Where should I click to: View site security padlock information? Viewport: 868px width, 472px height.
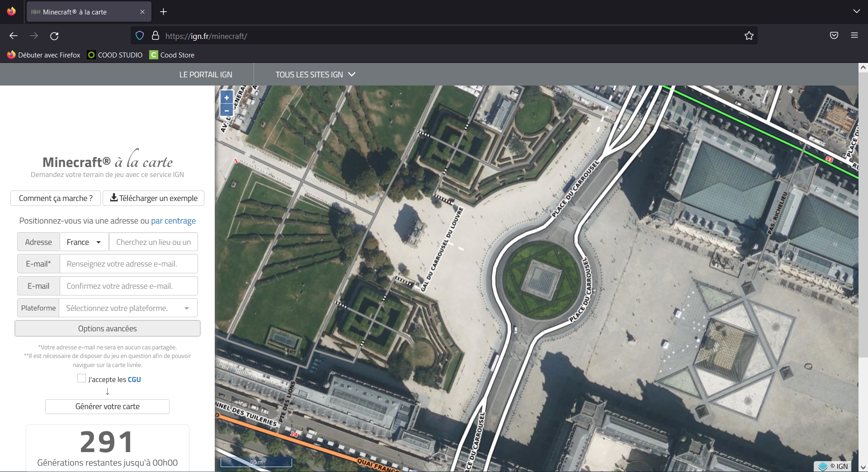tap(156, 36)
